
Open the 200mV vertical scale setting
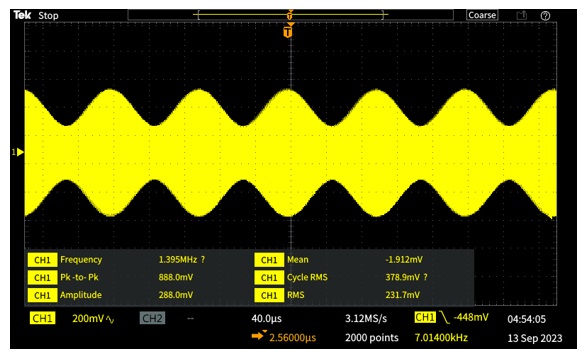pyautogui.click(x=88, y=318)
